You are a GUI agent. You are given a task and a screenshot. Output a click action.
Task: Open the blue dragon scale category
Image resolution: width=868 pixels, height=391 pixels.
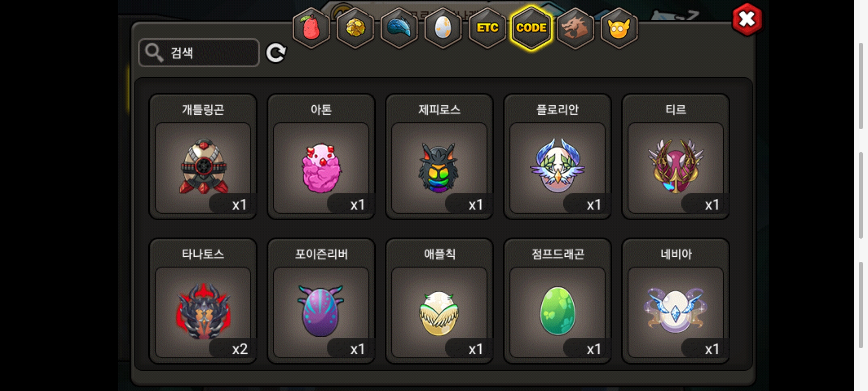pos(399,28)
